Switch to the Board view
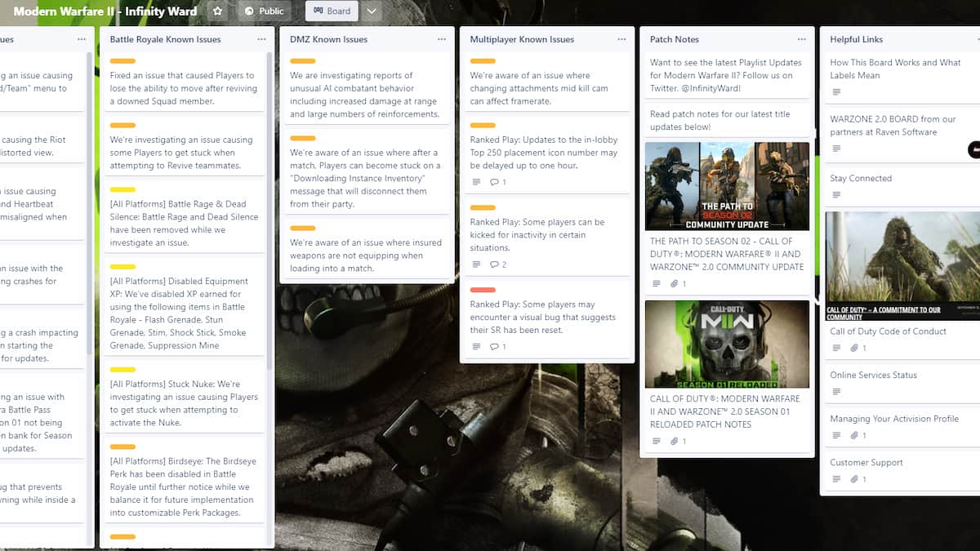Viewport: 980px width, 551px height. click(331, 11)
